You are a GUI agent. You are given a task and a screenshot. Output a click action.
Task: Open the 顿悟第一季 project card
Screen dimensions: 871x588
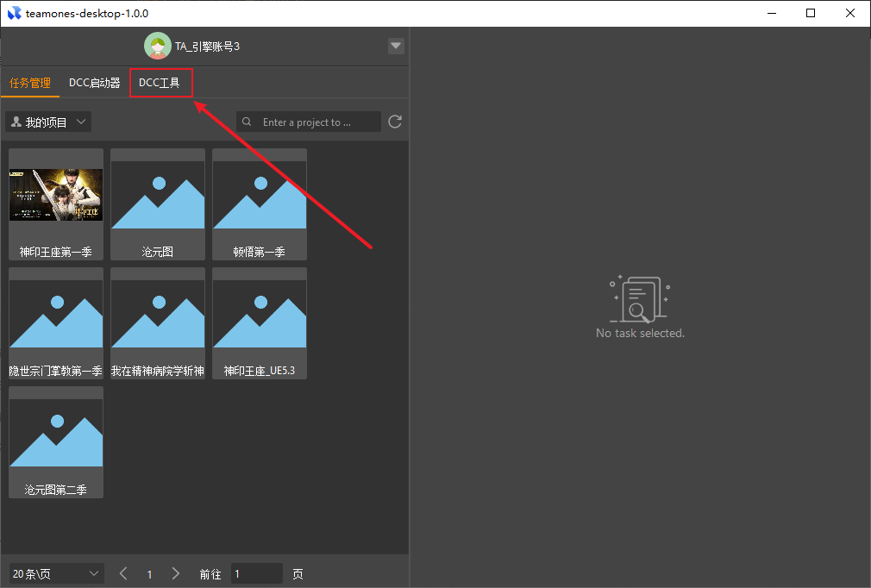tap(260, 203)
